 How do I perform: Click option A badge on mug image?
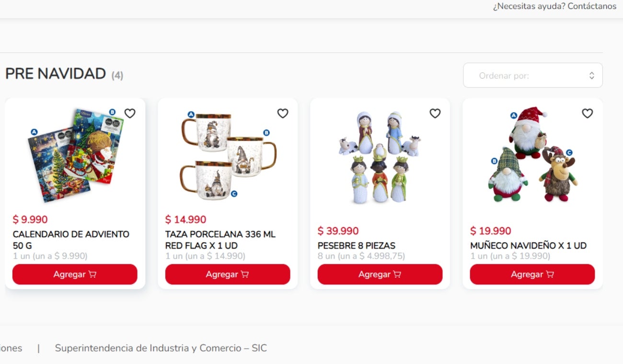click(x=191, y=114)
